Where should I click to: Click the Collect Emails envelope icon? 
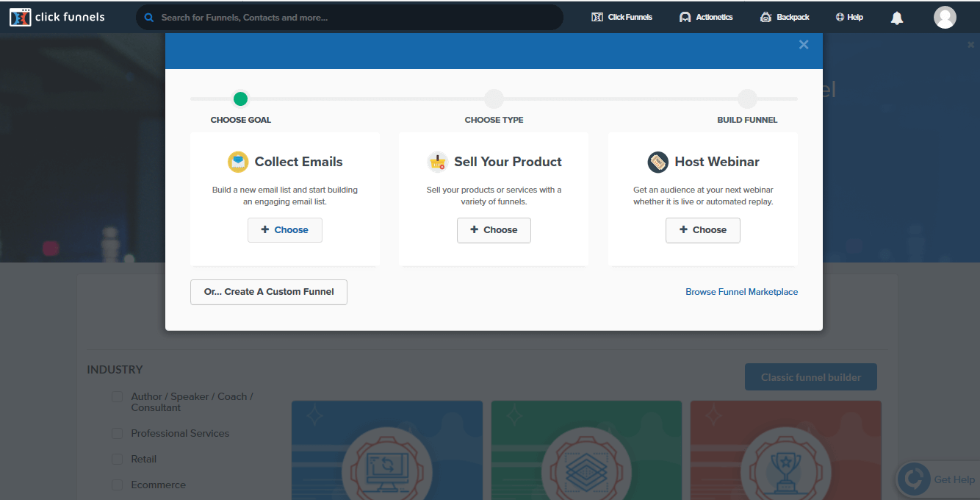coord(238,162)
